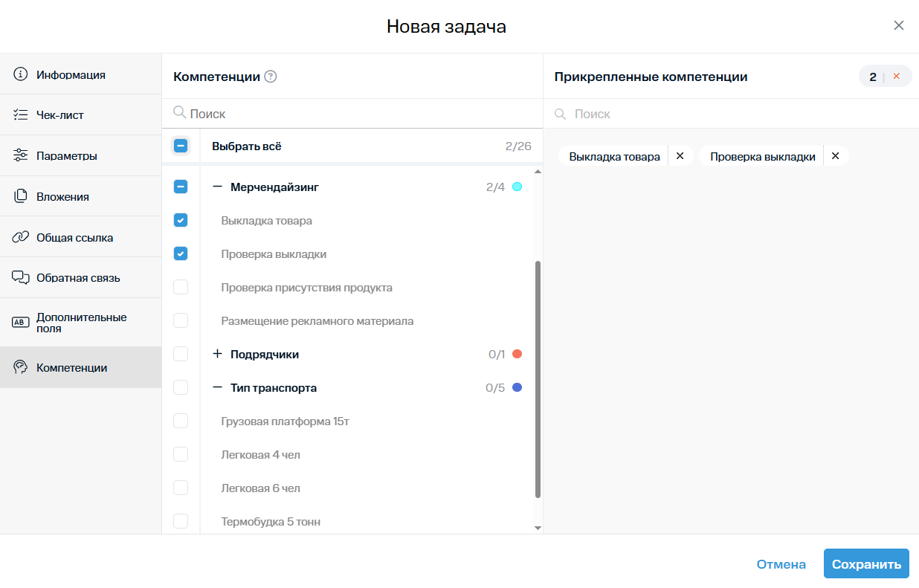Click the Отмена link
Image resolution: width=919 pixels, height=588 pixels.
tap(781, 564)
